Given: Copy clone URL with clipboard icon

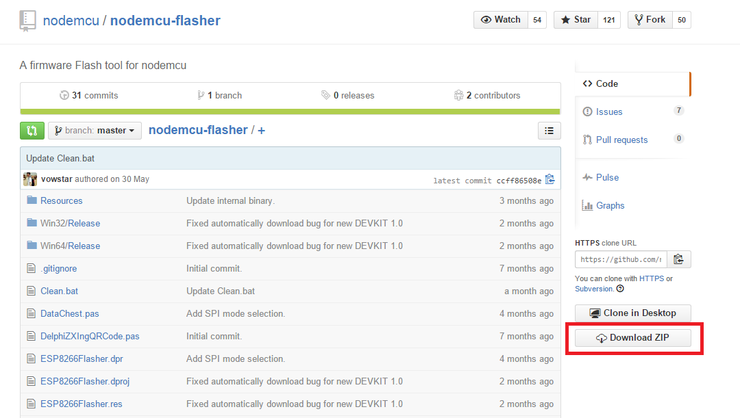Looking at the screenshot, I should click(x=679, y=259).
